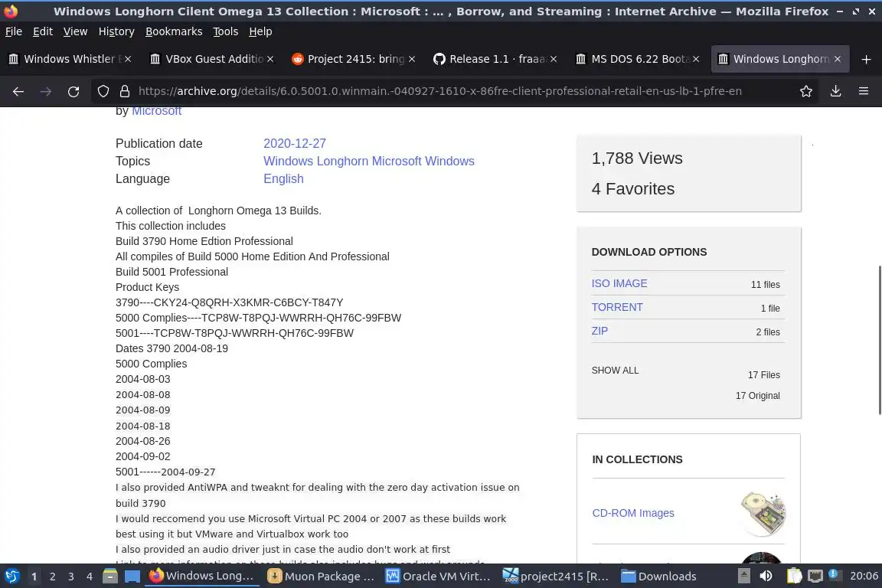Open a new tab with the plus button

(866, 59)
